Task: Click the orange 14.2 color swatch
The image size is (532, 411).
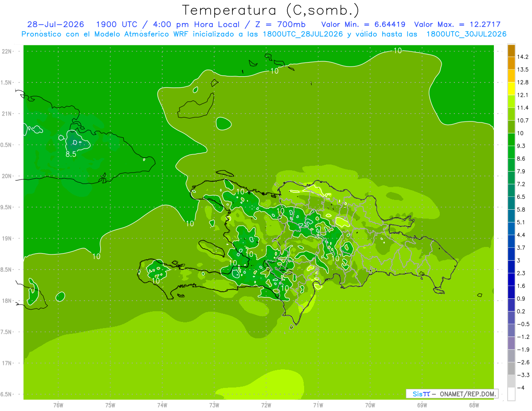Action: tap(511, 51)
